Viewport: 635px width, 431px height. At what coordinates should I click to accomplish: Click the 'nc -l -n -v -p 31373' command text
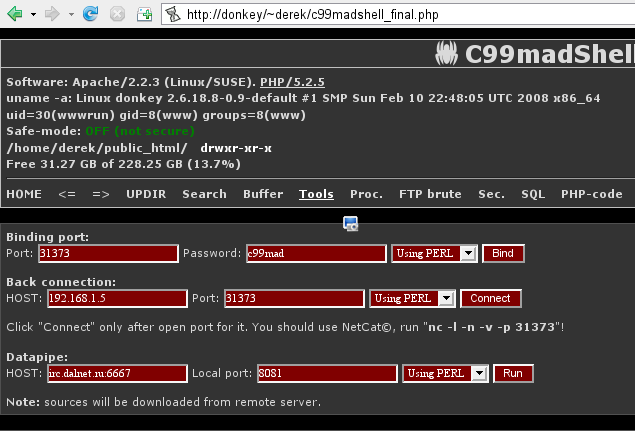pyautogui.click(x=492, y=327)
